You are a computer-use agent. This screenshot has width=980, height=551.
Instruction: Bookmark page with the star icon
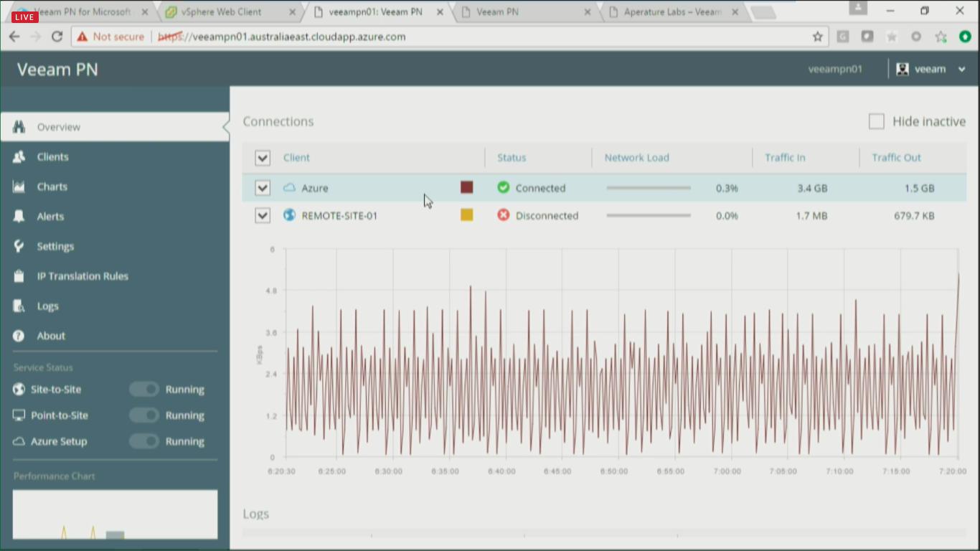point(817,37)
